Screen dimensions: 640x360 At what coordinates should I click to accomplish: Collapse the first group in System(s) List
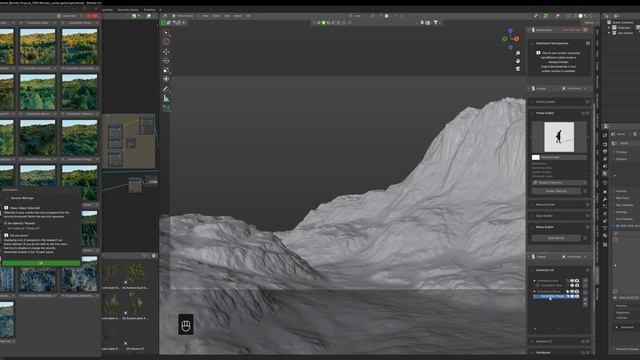[534, 281]
